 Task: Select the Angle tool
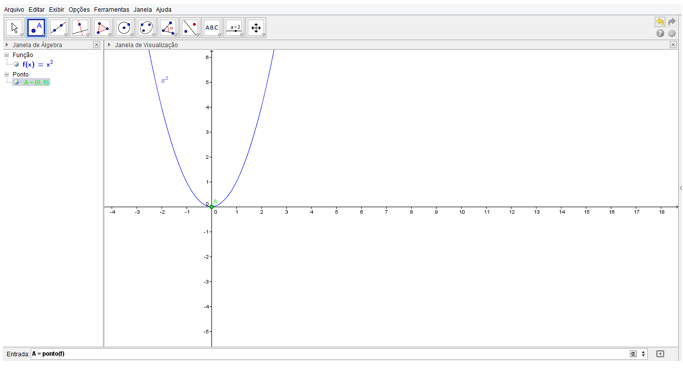[168, 28]
